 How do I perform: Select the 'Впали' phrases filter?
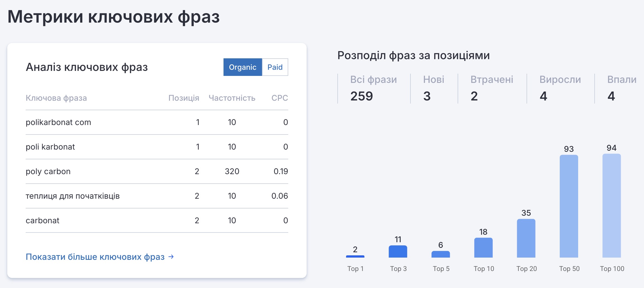(622, 88)
